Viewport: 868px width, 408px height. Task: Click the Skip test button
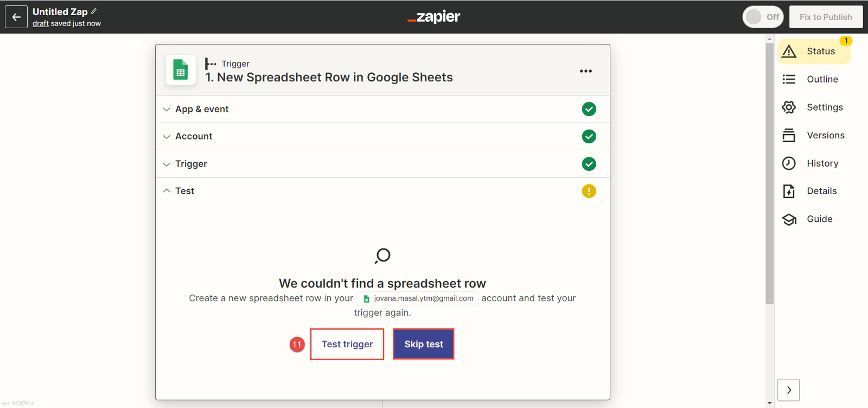coord(424,344)
